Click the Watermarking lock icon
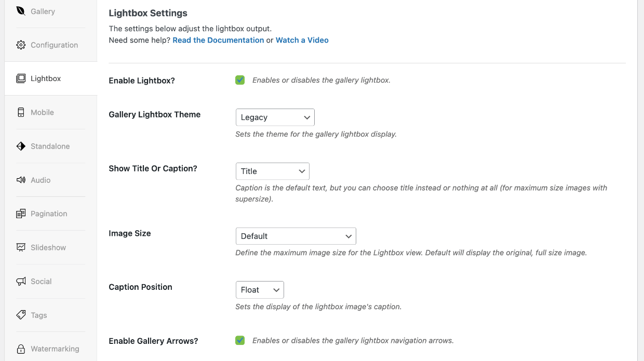Image resolution: width=644 pixels, height=361 pixels. 21,349
